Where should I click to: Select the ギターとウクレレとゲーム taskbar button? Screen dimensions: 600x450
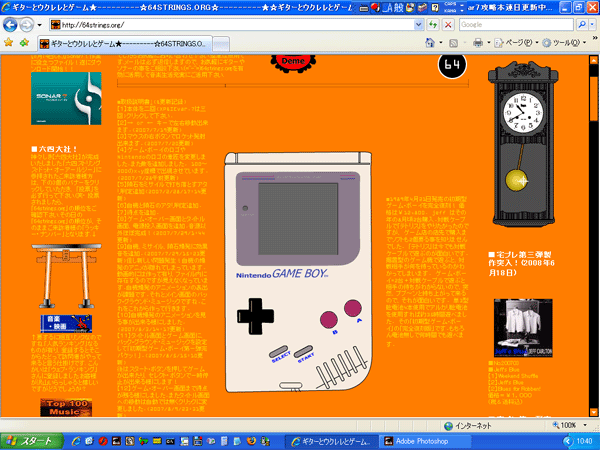333,441
